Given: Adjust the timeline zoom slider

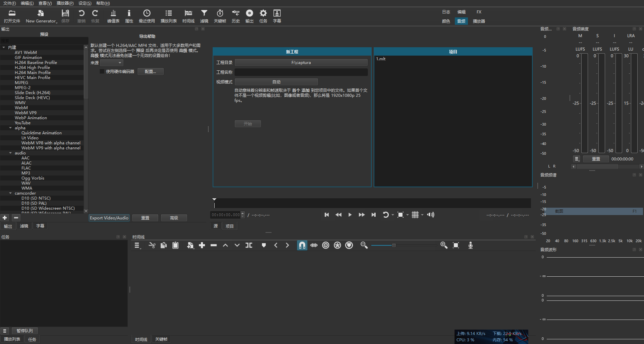Looking at the screenshot, I should point(394,246).
